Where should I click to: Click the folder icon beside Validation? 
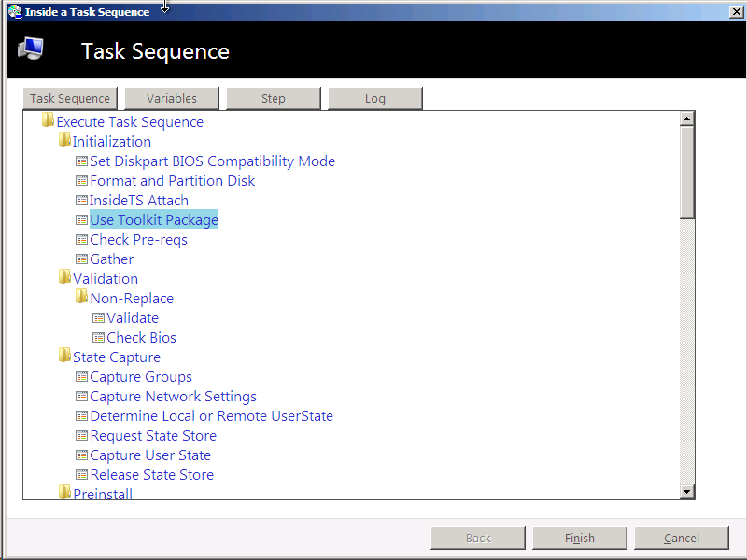(x=64, y=278)
